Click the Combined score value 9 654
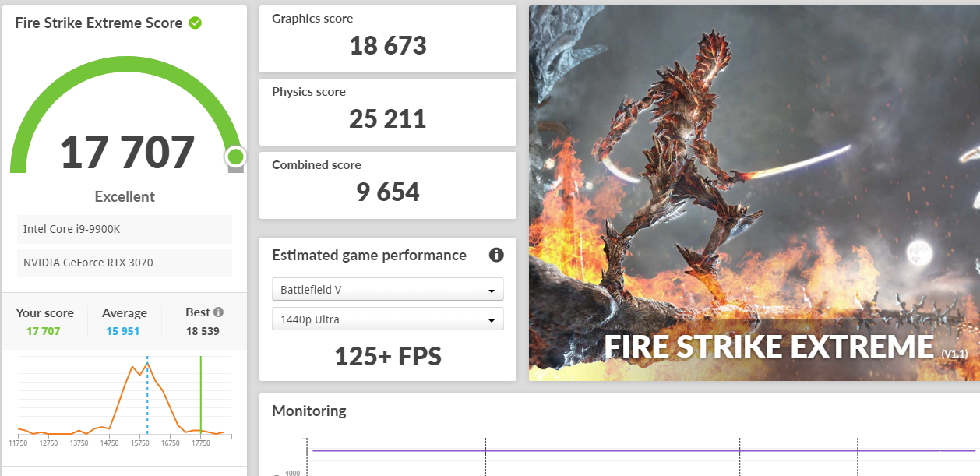980x476 pixels. coord(388,192)
